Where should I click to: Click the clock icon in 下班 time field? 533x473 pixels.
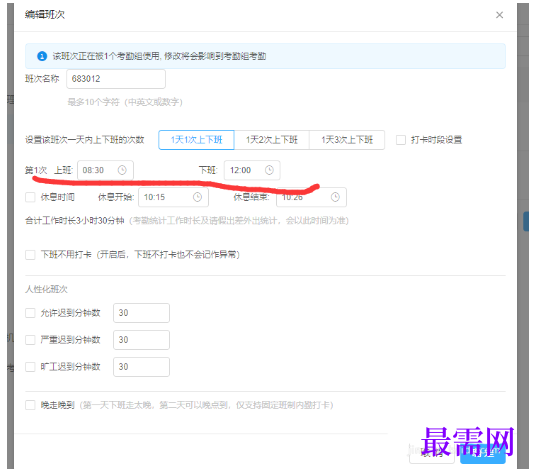tap(269, 170)
